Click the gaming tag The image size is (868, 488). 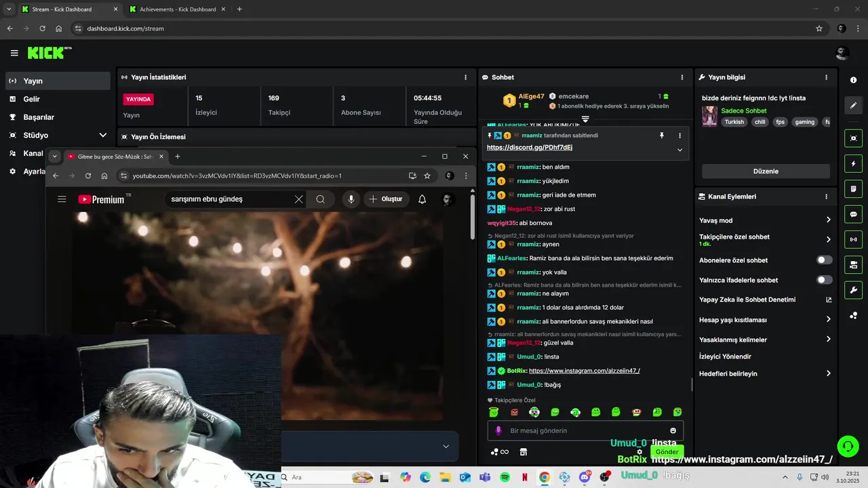click(x=804, y=122)
